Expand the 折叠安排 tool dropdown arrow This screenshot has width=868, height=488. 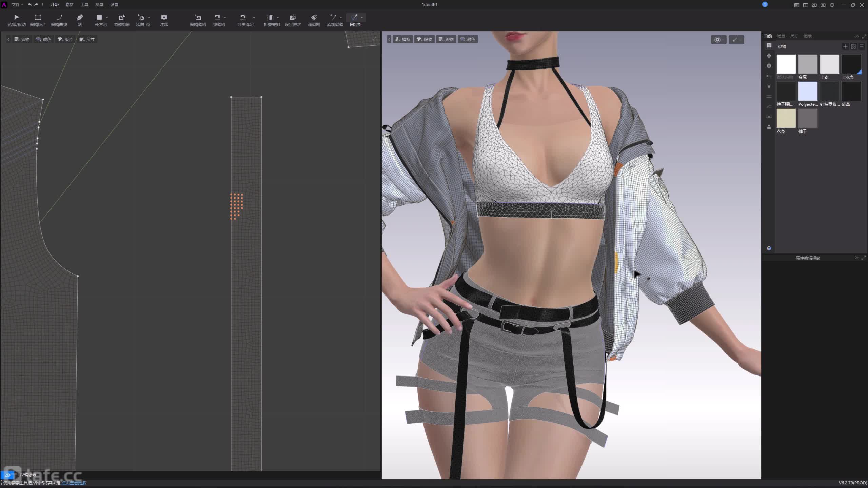[x=278, y=17]
